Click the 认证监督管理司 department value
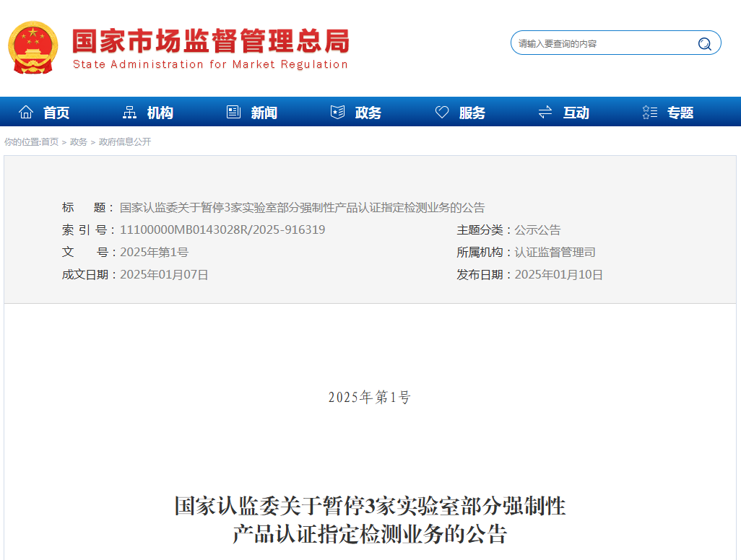The width and height of the screenshot is (741, 560). (x=555, y=252)
